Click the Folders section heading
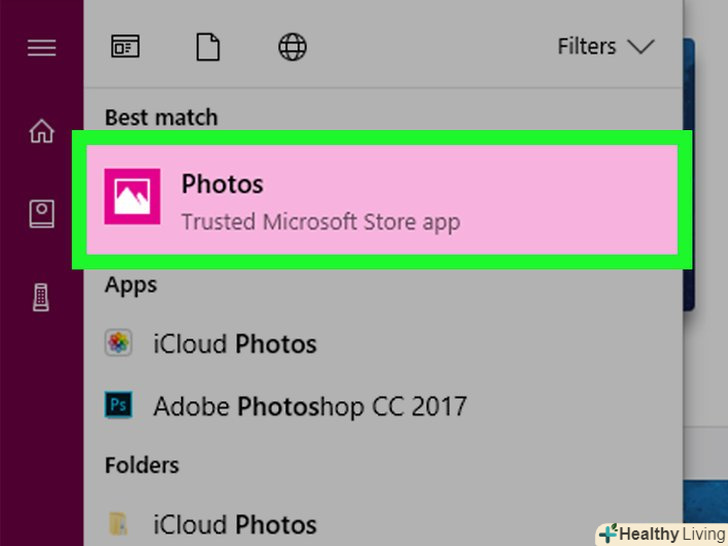Image resolution: width=728 pixels, height=546 pixels. 142,465
